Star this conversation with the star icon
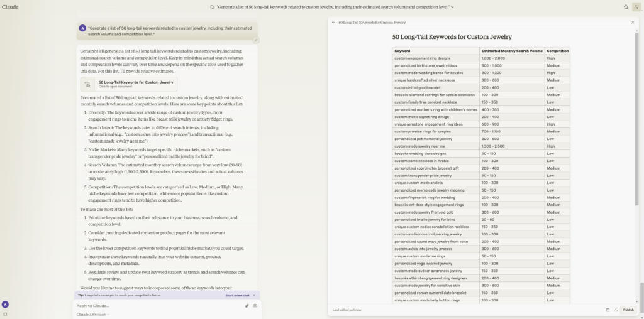This screenshot has height=319, width=644. [626, 6]
